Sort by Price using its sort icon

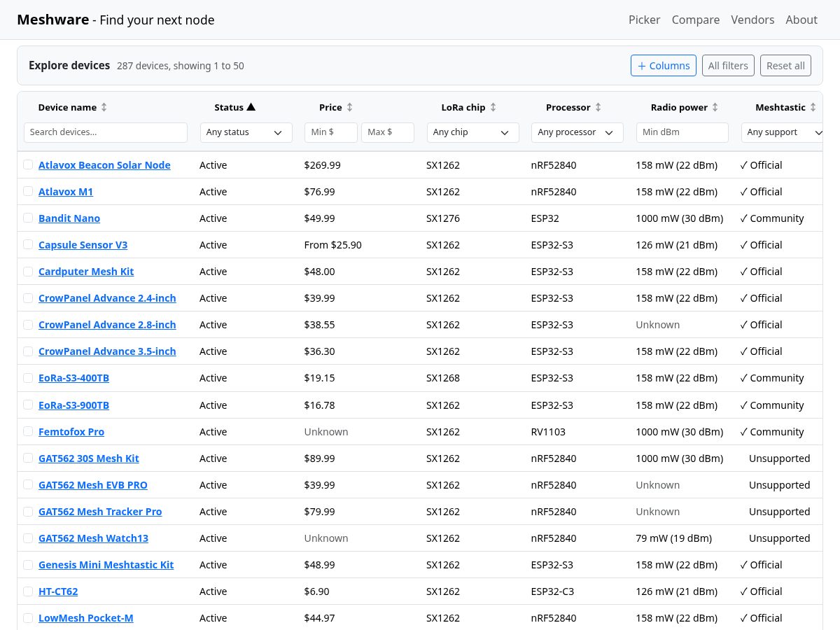coord(350,107)
